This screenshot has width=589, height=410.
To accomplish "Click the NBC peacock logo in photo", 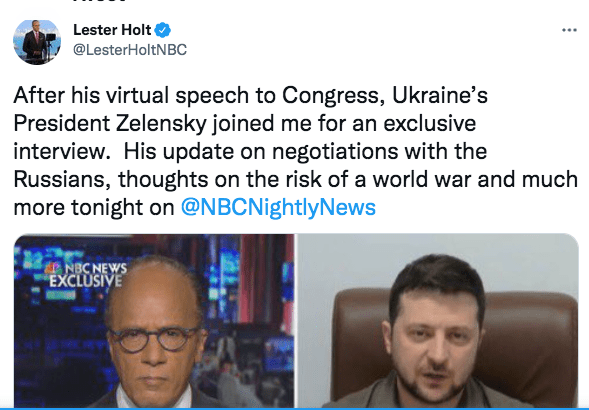I will pos(53,268).
